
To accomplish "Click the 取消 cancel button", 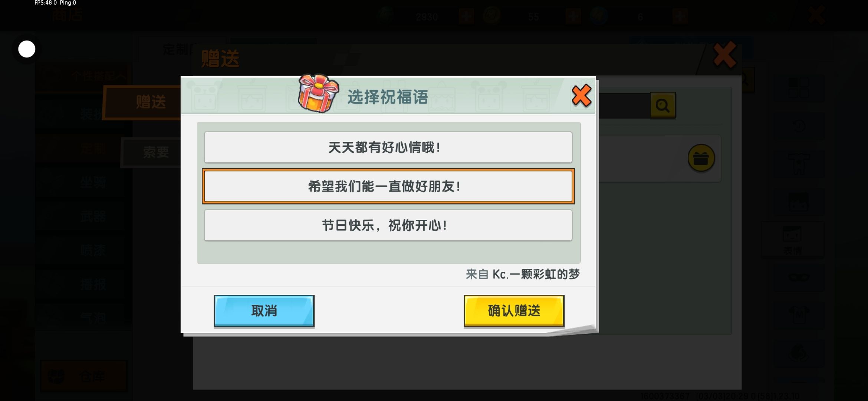I will (264, 311).
